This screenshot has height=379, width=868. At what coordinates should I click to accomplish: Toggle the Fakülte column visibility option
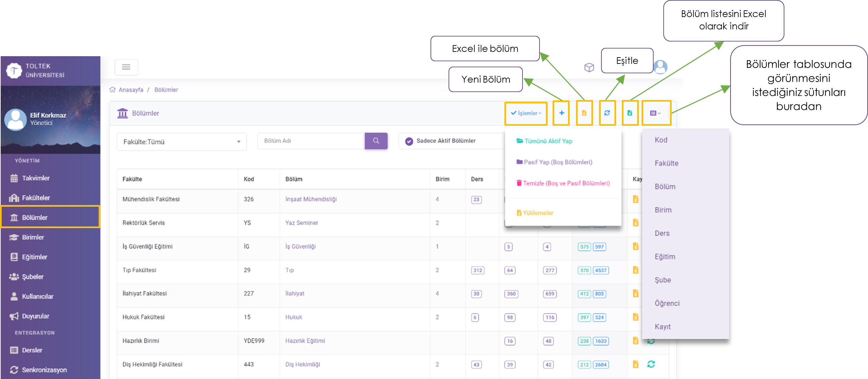click(666, 163)
